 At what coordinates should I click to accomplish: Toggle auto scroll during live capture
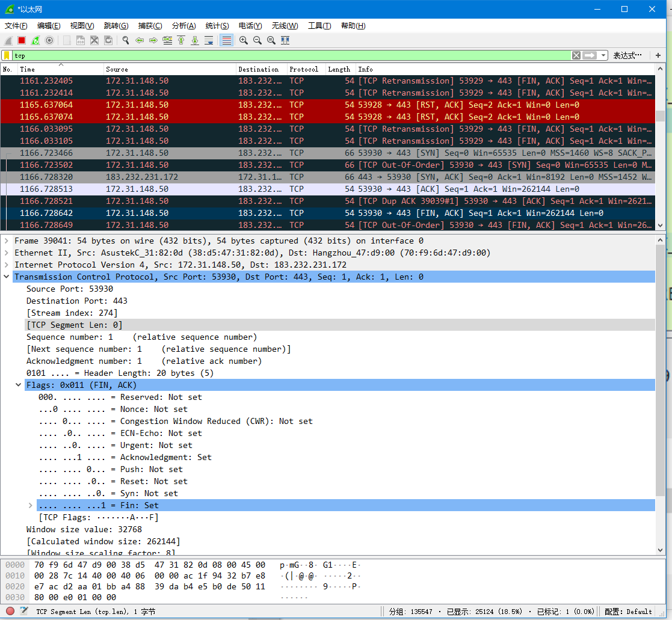pyautogui.click(x=209, y=40)
